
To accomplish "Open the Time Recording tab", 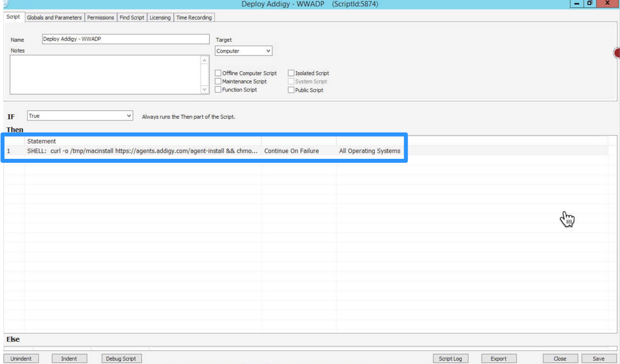I will click(x=194, y=18).
